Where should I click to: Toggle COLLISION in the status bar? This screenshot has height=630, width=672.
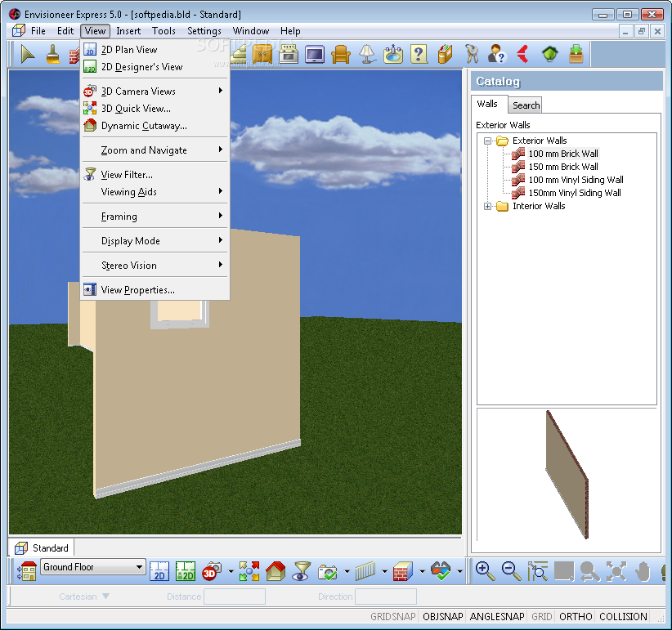(623, 616)
